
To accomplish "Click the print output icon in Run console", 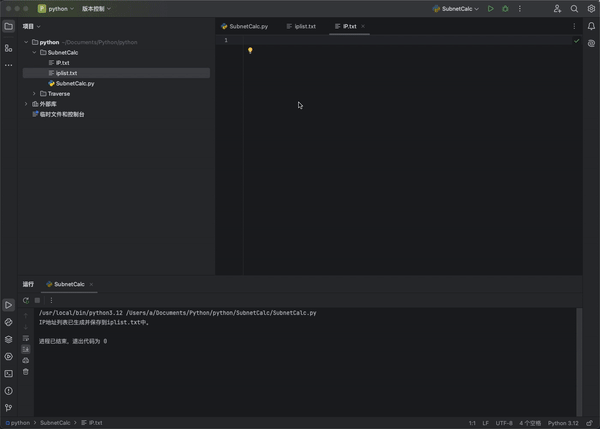I will [x=26, y=360].
